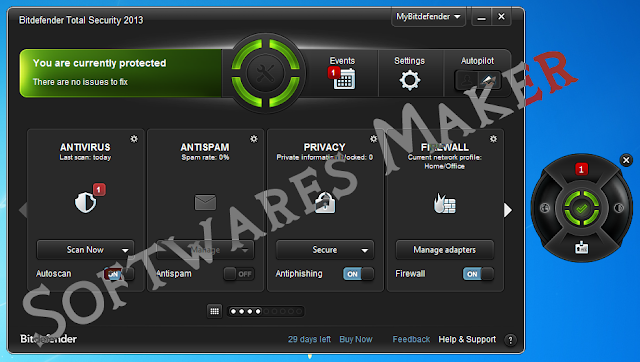The image size is (640, 362).
Task: Click the Events label
Action: [x=342, y=61]
